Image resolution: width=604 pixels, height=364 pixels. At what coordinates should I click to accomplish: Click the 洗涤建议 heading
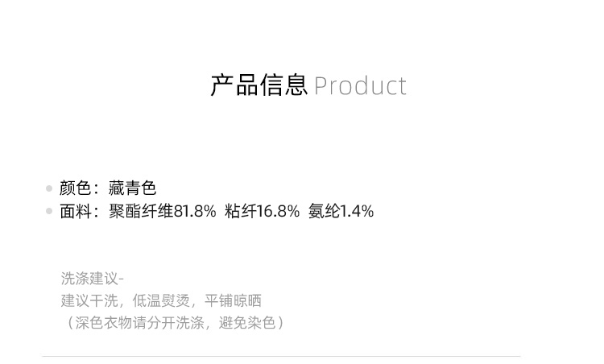[89, 279]
